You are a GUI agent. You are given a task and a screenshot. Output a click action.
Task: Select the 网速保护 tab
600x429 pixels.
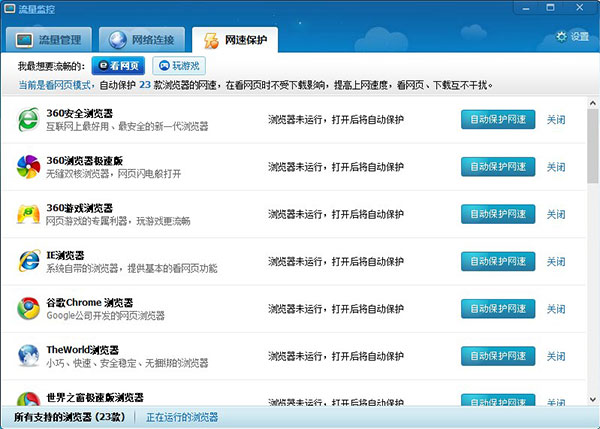pos(234,41)
